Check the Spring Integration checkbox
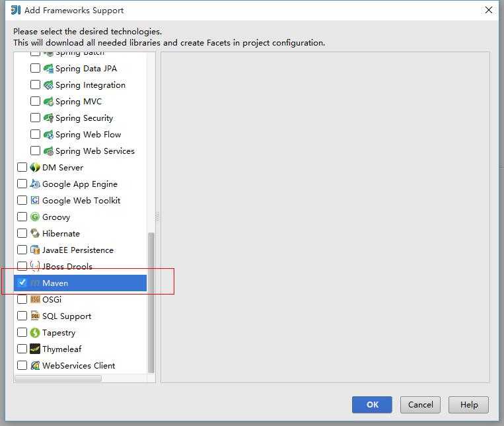Viewport: 504px width, 426px height. pyautogui.click(x=35, y=85)
